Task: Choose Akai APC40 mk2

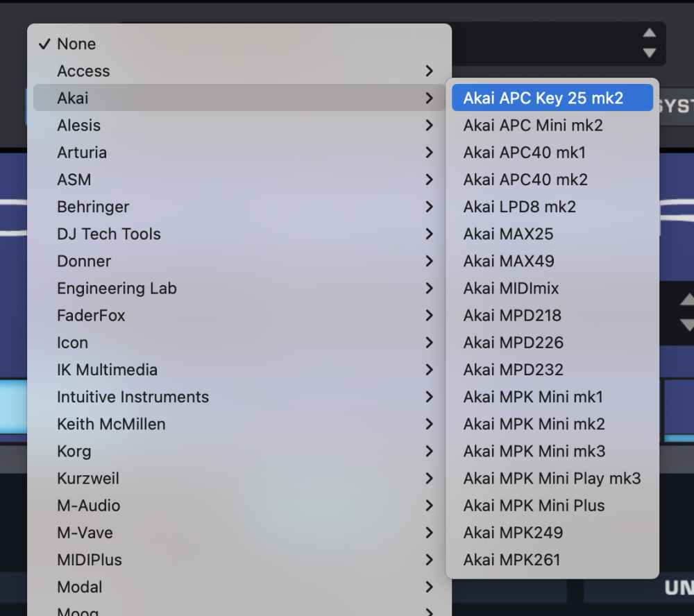Action: click(x=552, y=179)
